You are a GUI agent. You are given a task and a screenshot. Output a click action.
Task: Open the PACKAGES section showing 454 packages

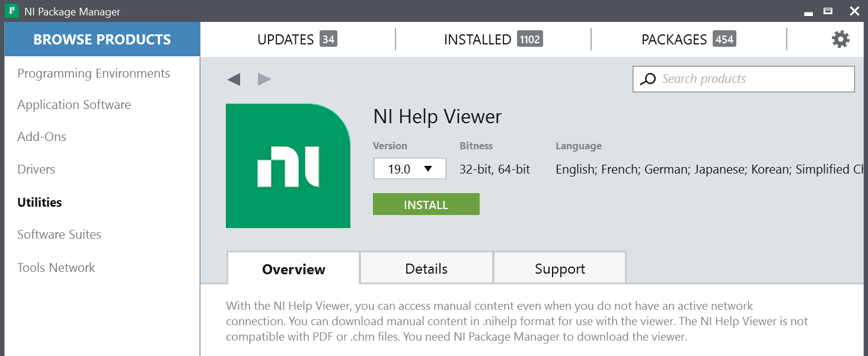point(688,39)
